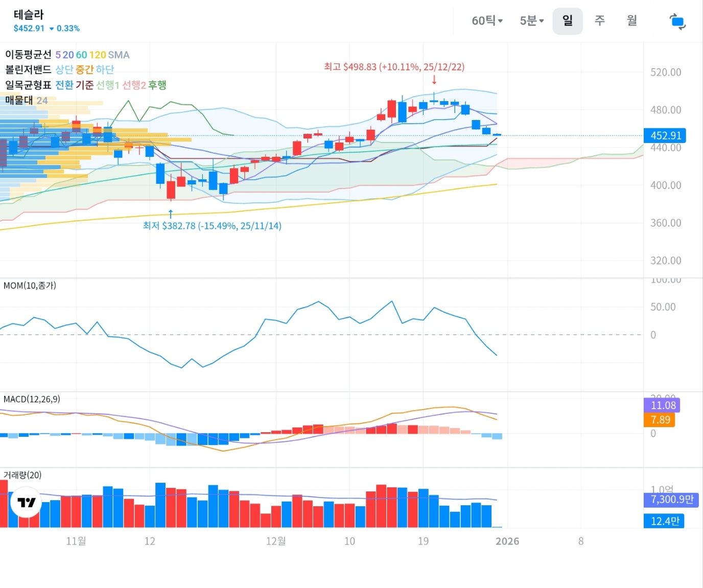Screen dimensions: 703x588
Task: Click the TradingView logo icon
Action: coord(26,502)
